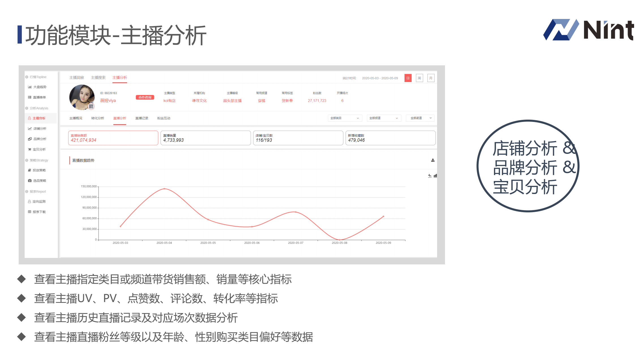Click the QR code icon on avatar
The width and height of the screenshot is (644, 362).
pyautogui.click(x=91, y=106)
